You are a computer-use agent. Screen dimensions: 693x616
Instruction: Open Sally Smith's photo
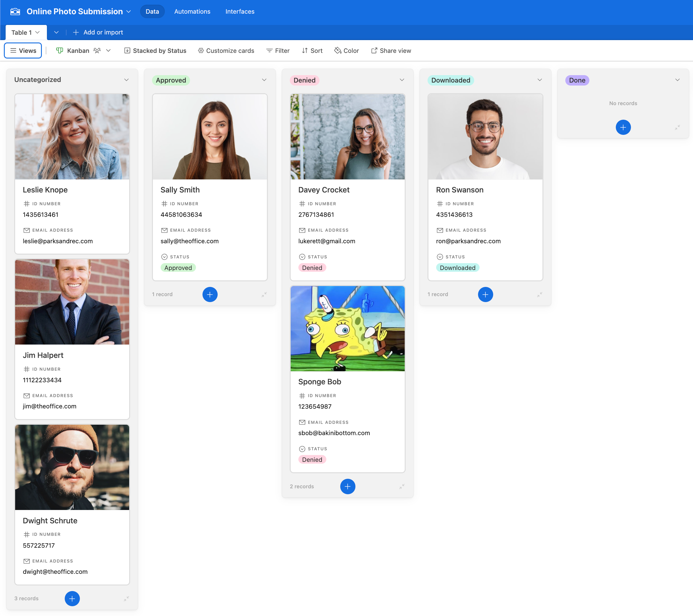point(210,137)
